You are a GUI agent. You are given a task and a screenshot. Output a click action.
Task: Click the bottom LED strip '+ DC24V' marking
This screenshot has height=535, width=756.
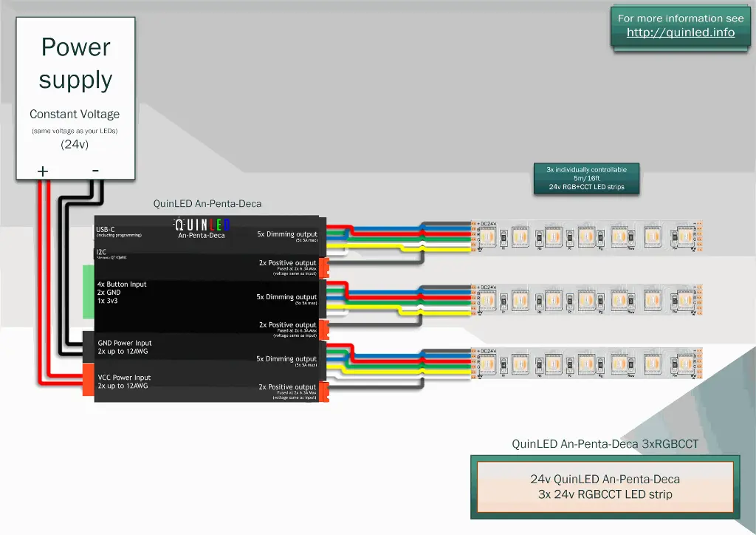[x=487, y=351]
